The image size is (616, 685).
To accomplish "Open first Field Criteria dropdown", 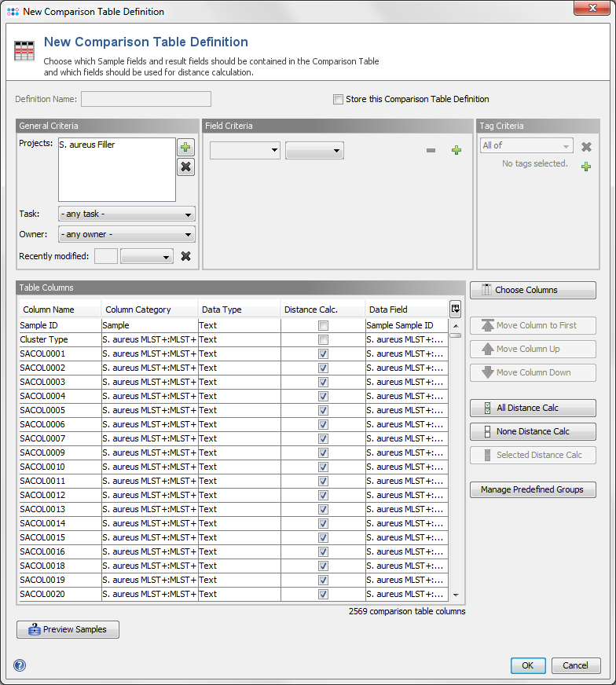I will (x=244, y=150).
